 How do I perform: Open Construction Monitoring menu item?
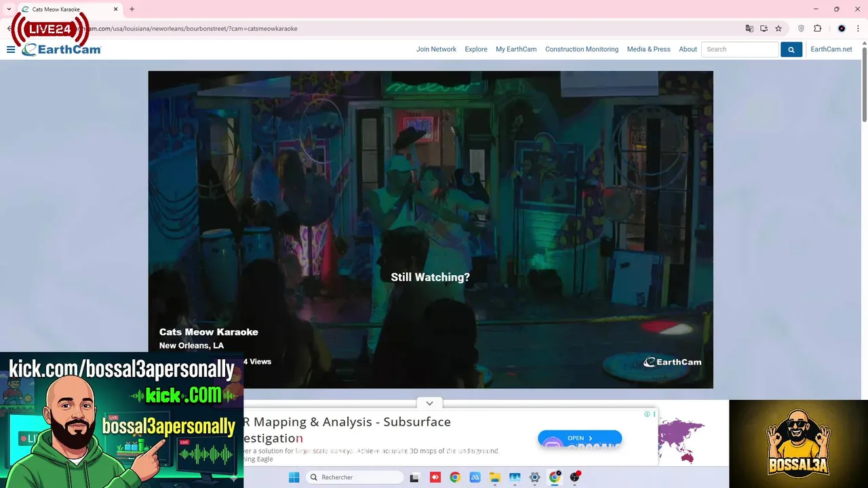582,49
